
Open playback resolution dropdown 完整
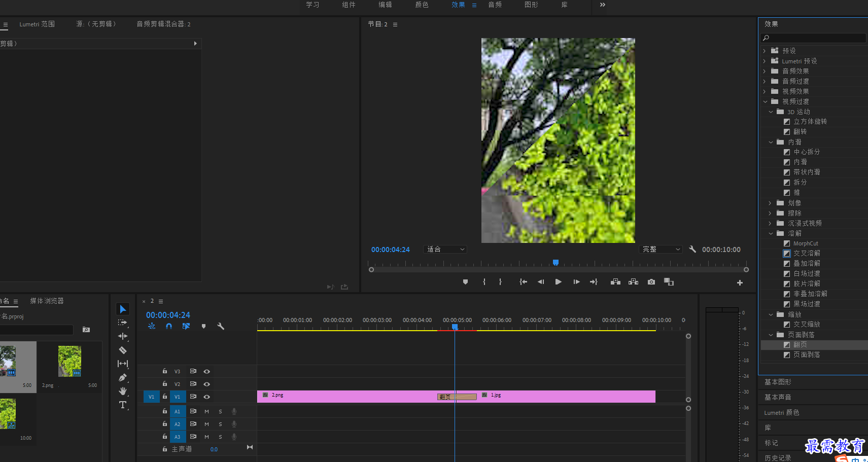661,249
